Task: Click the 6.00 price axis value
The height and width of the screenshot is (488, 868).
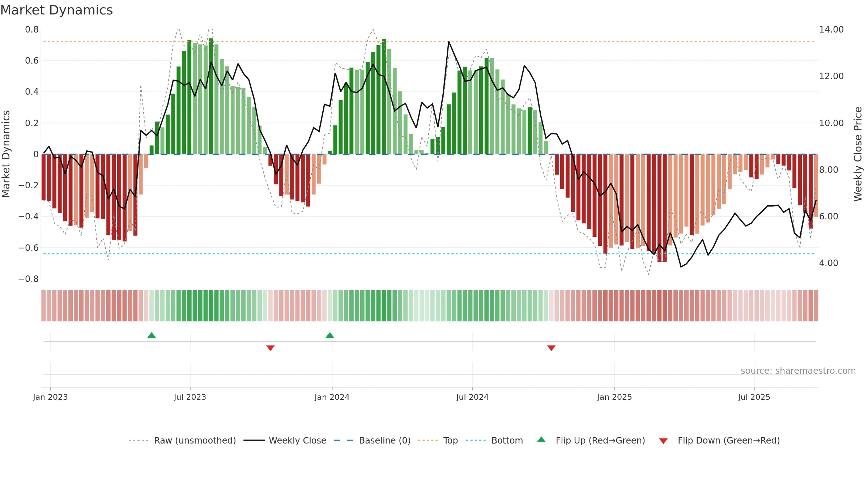Action: click(x=828, y=217)
